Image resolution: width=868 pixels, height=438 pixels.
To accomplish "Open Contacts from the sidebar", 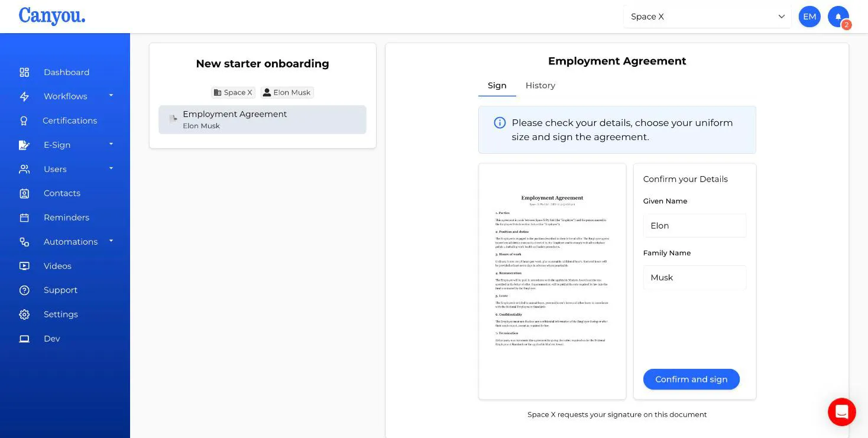I will coord(62,193).
